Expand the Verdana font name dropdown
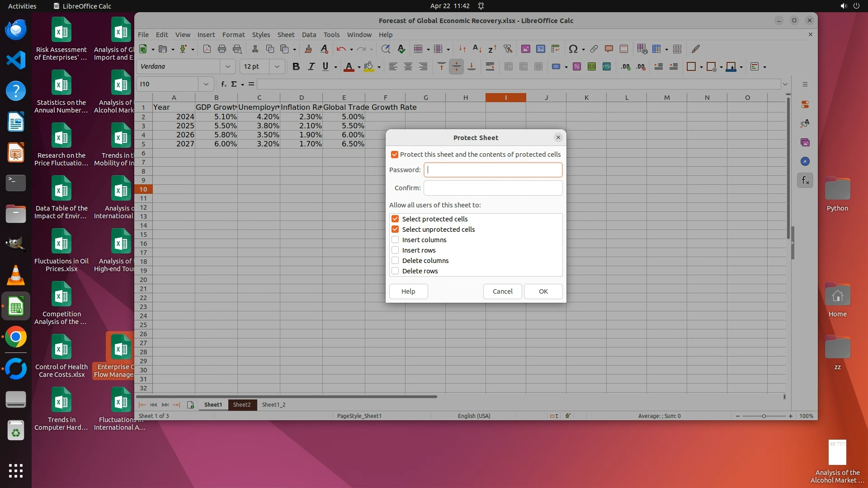Viewport: 868px width, 488px height. coord(227,67)
